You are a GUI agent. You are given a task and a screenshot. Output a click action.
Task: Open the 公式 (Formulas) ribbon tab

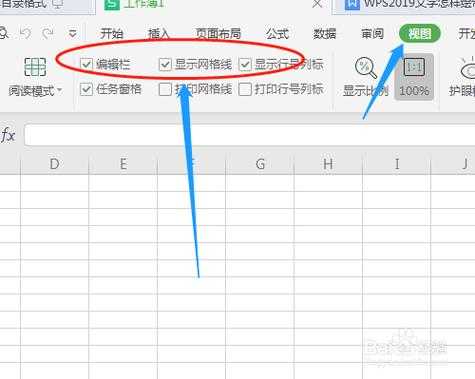coord(277,34)
